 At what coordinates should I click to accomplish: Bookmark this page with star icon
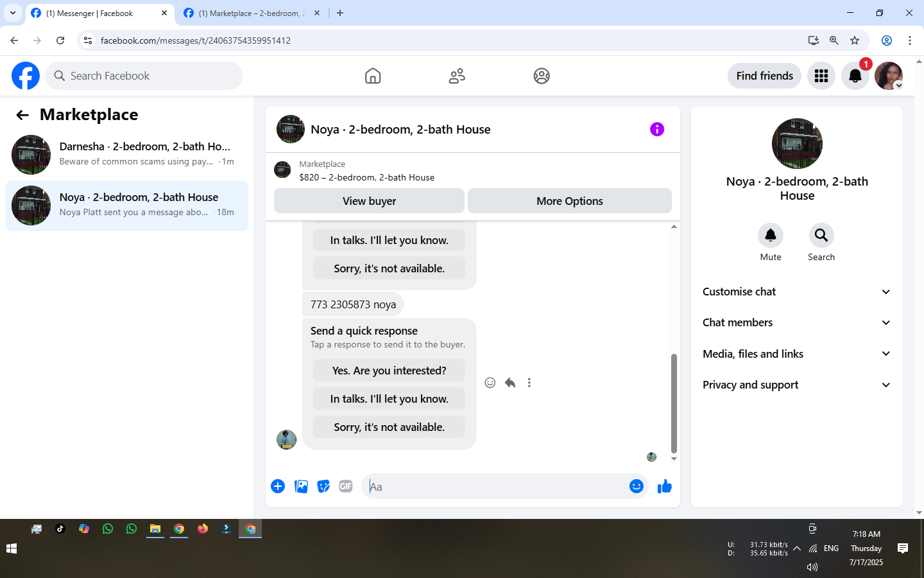click(x=855, y=40)
